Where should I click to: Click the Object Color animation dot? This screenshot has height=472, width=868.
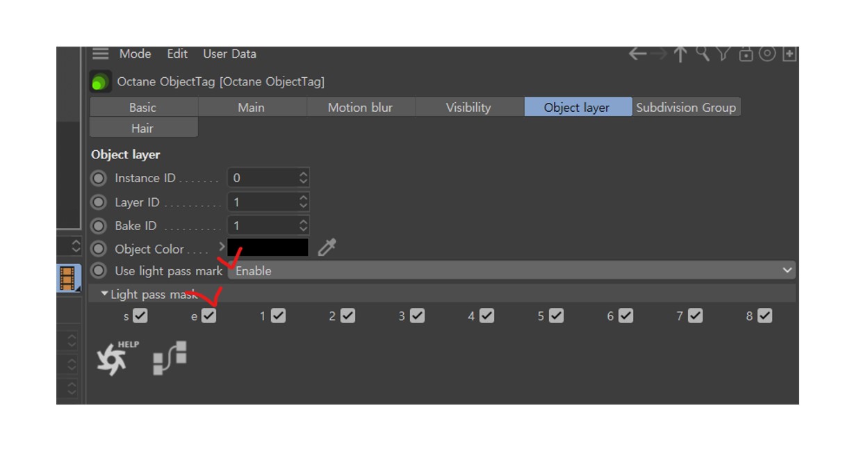(x=99, y=249)
